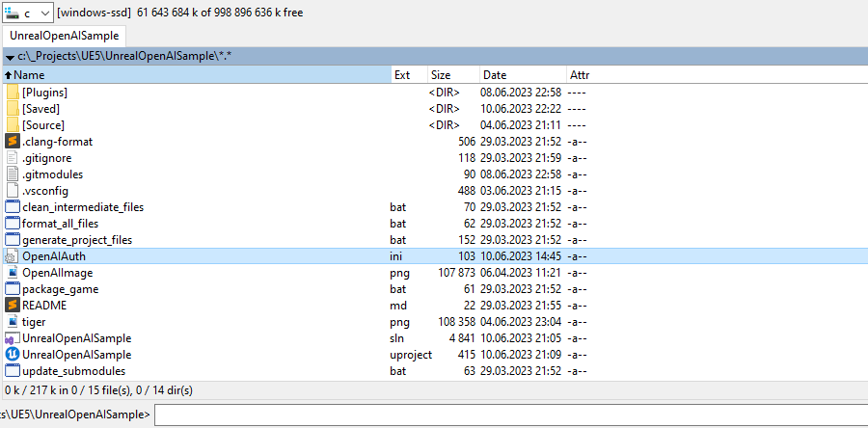Image resolution: width=868 pixels, height=428 pixels.
Task: Select the tiger file name
Action: [34, 322]
